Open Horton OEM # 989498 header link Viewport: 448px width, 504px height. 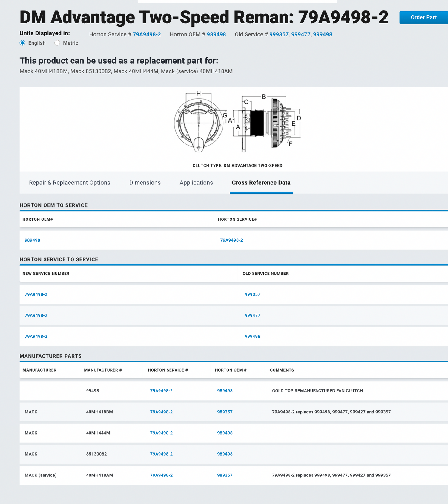216,34
